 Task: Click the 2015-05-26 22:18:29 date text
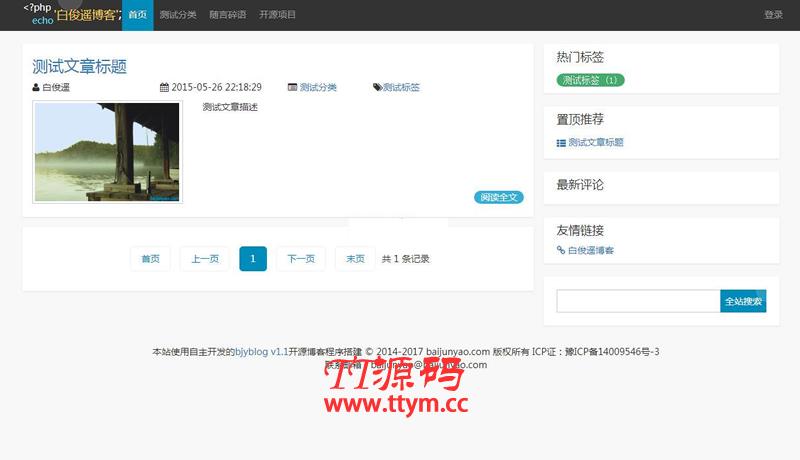[216, 87]
